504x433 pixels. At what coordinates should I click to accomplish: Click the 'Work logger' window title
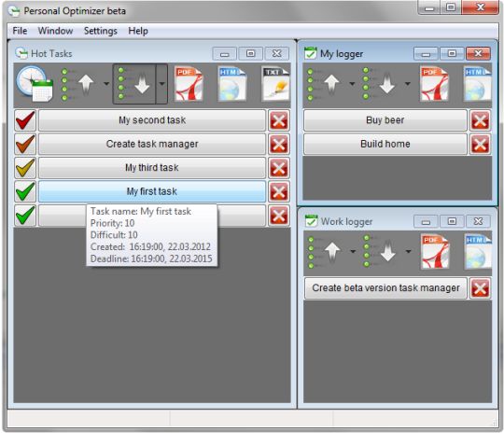(x=346, y=221)
